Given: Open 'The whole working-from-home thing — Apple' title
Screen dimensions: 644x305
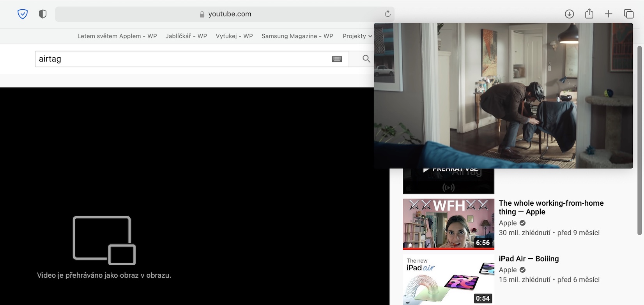Looking at the screenshot, I should tap(551, 207).
